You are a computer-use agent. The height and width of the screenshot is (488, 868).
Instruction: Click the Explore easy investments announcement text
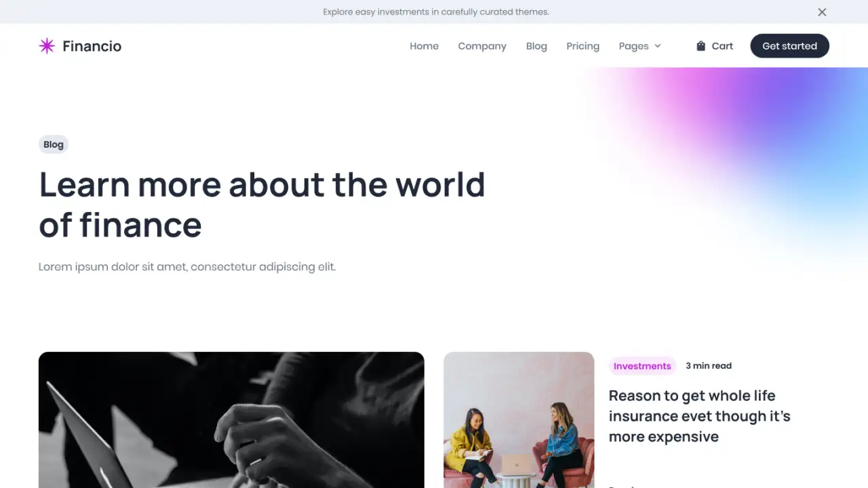click(436, 12)
